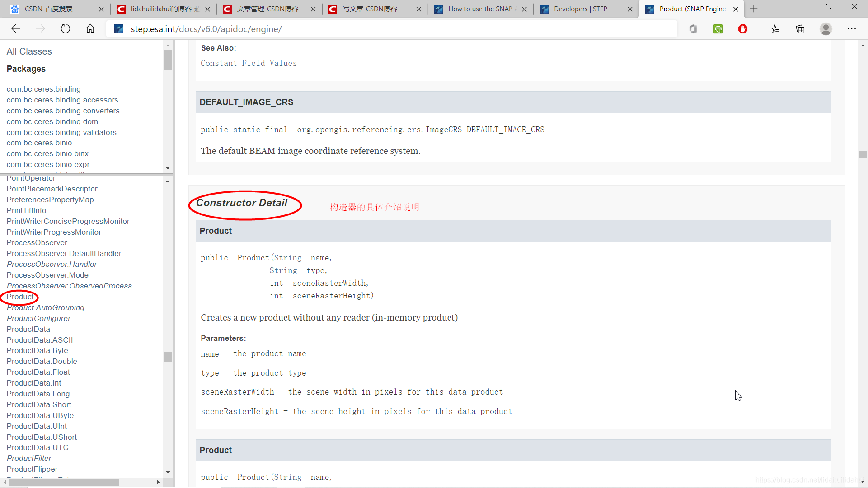
Task: Close the CSDN_百度搜索 tab
Action: [x=101, y=9]
